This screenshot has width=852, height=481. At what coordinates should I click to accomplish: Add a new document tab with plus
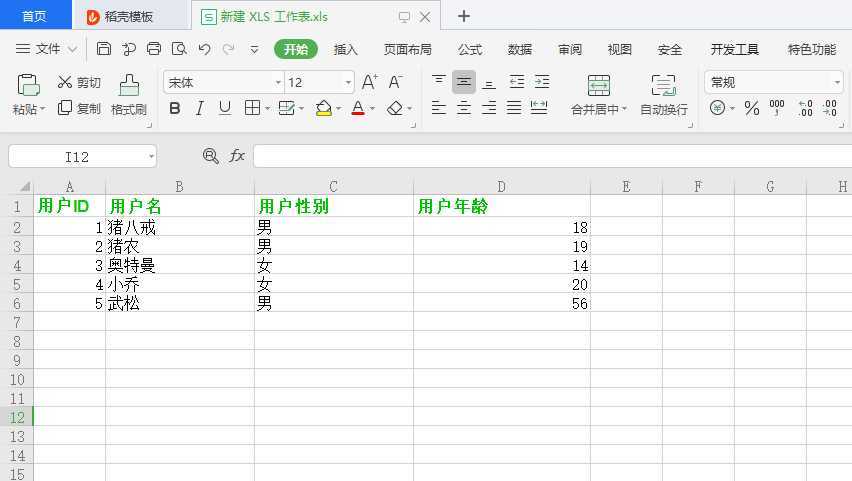(463, 16)
